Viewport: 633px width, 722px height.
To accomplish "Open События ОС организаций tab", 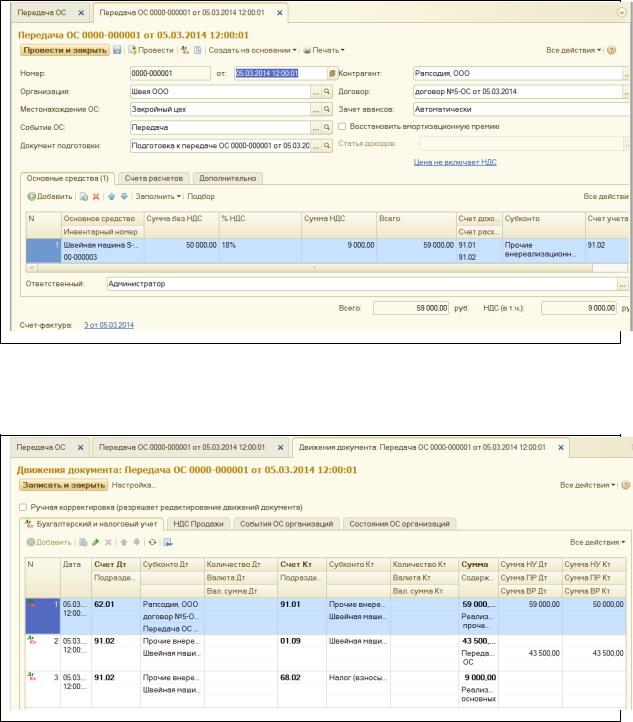I will click(x=286, y=524).
